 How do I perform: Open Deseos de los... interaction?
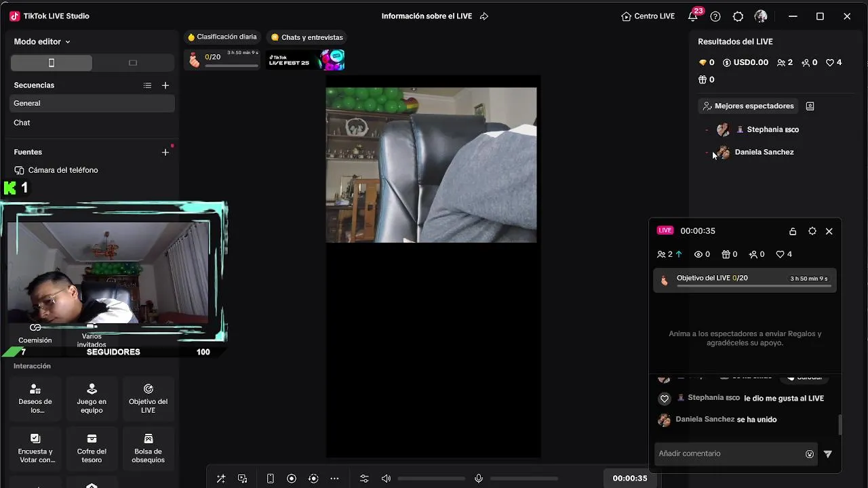coord(35,398)
